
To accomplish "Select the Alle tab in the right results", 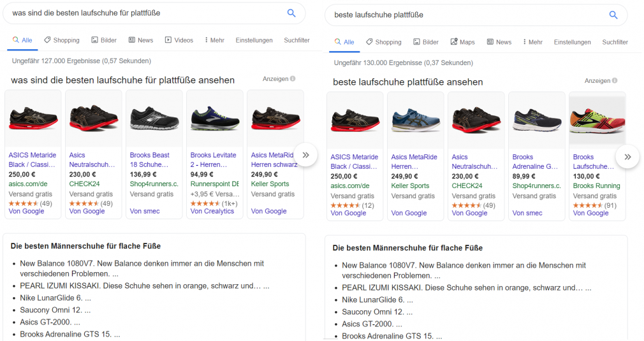I will click(344, 42).
